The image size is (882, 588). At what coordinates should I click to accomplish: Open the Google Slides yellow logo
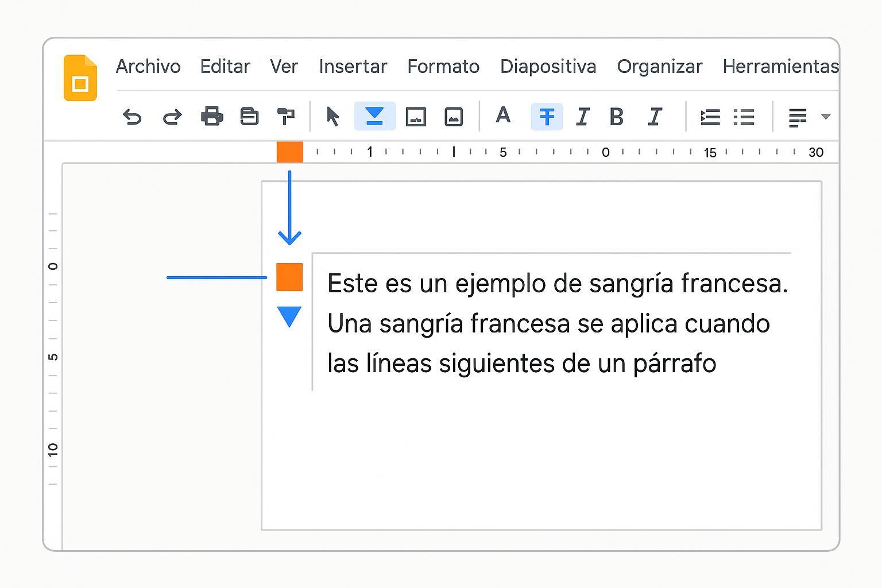pos(80,78)
